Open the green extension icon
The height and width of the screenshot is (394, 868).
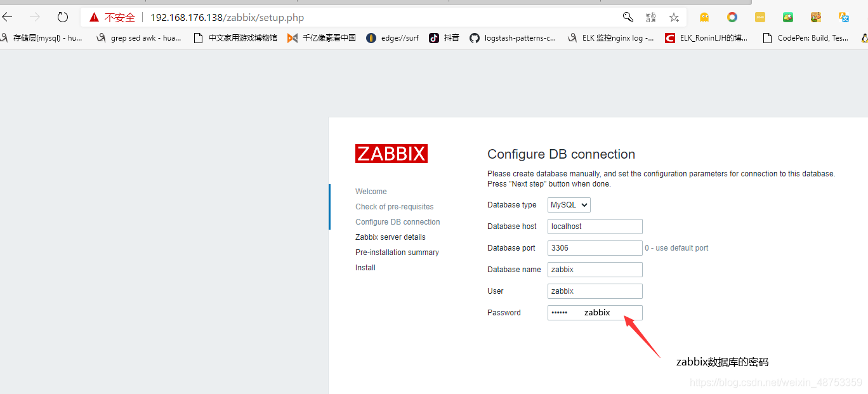[x=788, y=17]
